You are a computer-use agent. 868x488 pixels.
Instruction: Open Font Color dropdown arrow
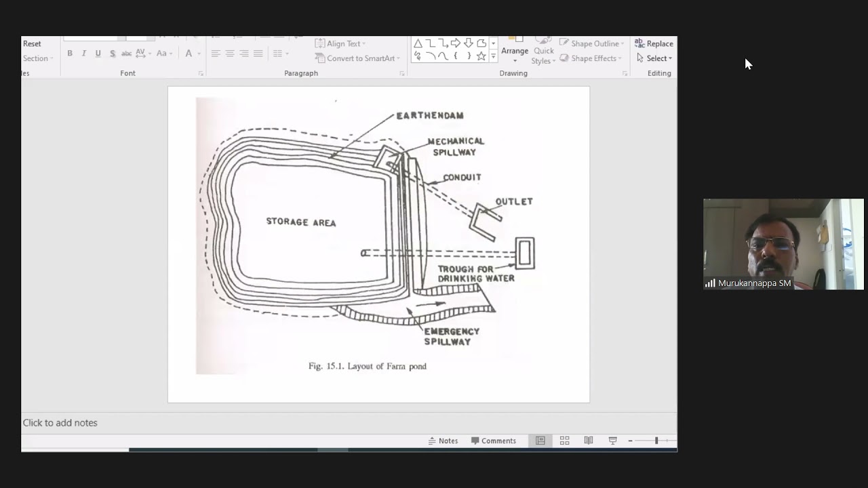coord(199,54)
